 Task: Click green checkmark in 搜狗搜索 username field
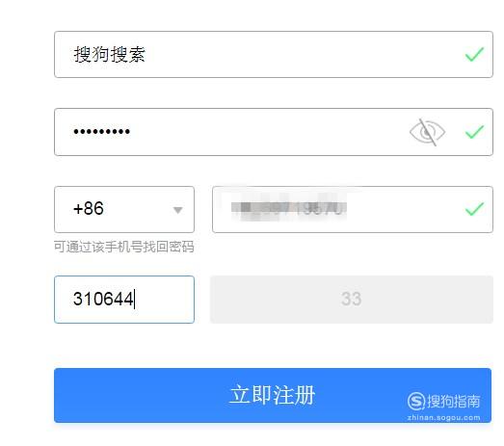474,54
